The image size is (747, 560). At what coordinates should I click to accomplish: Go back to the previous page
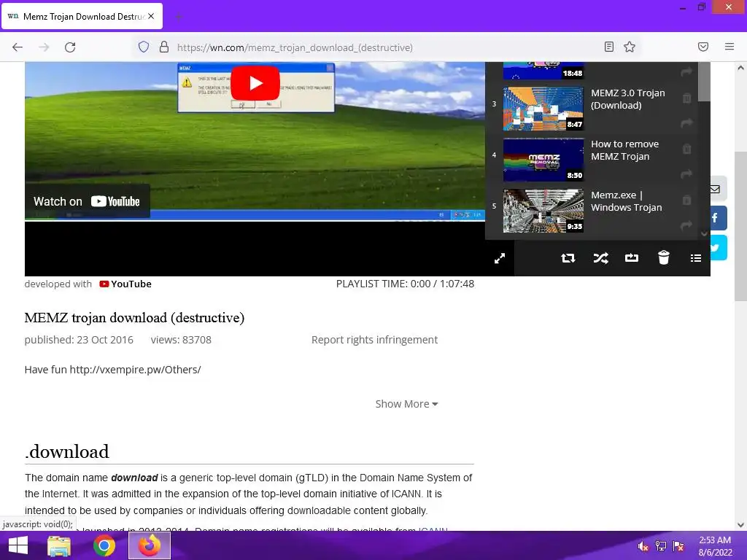click(x=18, y=47)
